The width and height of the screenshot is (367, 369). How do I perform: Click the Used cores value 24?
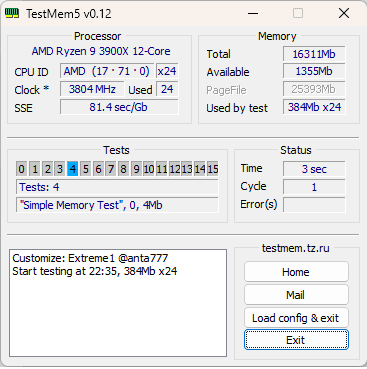[x=167, y=89]
